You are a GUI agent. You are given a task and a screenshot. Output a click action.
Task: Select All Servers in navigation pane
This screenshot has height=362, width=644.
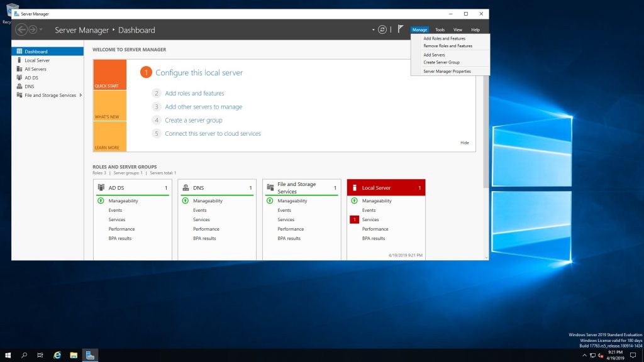[35, 69]
